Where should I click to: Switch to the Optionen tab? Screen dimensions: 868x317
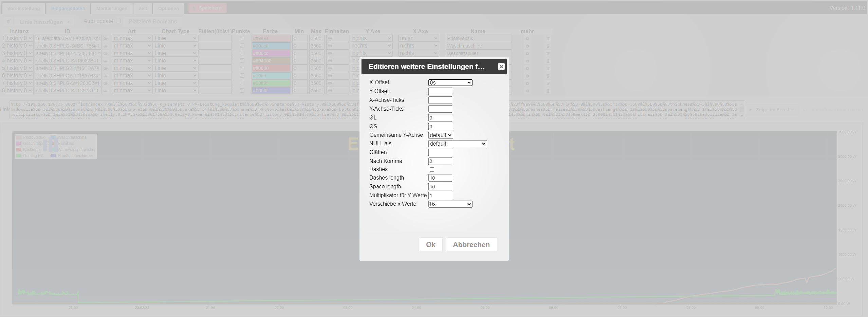[168, 8]
